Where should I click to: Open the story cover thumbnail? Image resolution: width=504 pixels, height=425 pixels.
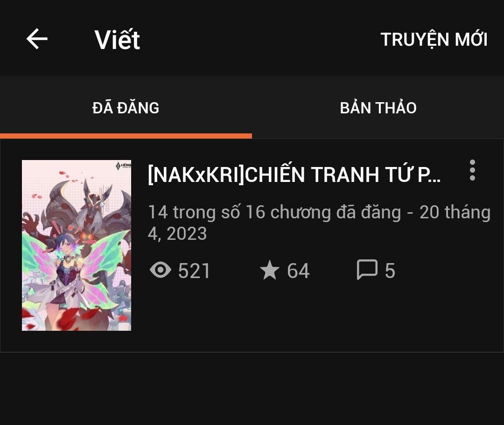coord(77,245)
